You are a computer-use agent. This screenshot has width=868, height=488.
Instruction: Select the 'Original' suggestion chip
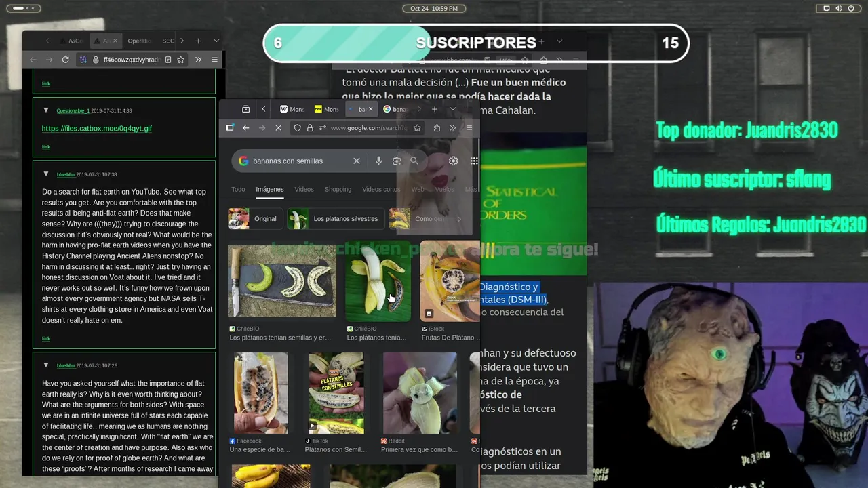255,219
